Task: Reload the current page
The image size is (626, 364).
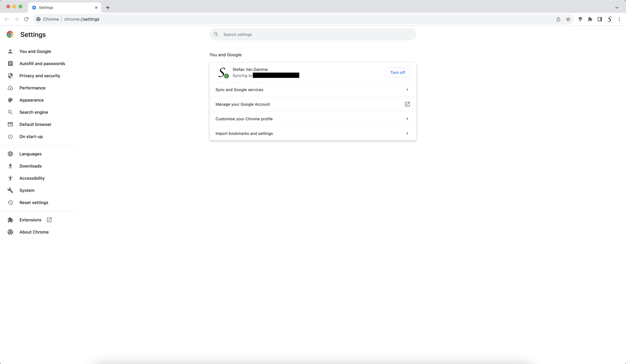Action: [x=26, y=19]
